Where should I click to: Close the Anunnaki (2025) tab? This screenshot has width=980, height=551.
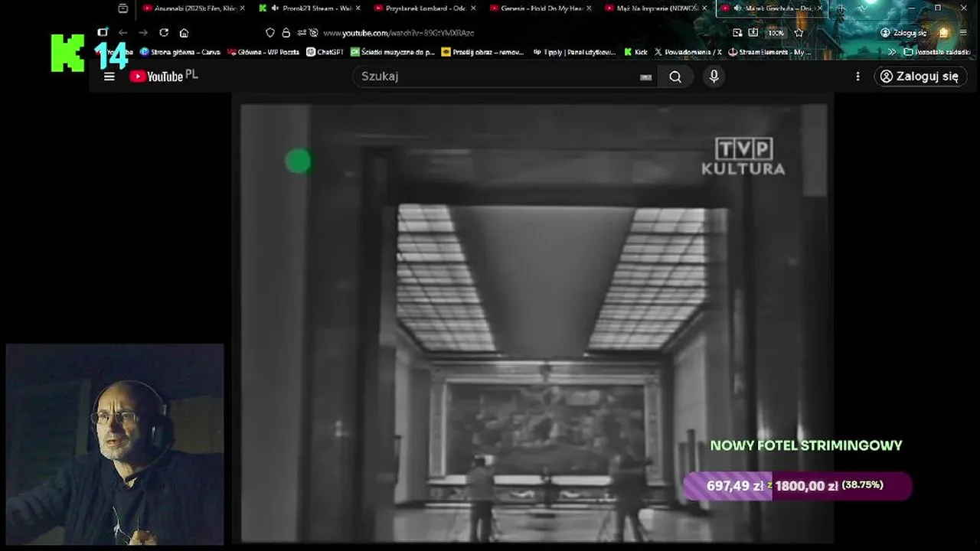click(243, 8)
